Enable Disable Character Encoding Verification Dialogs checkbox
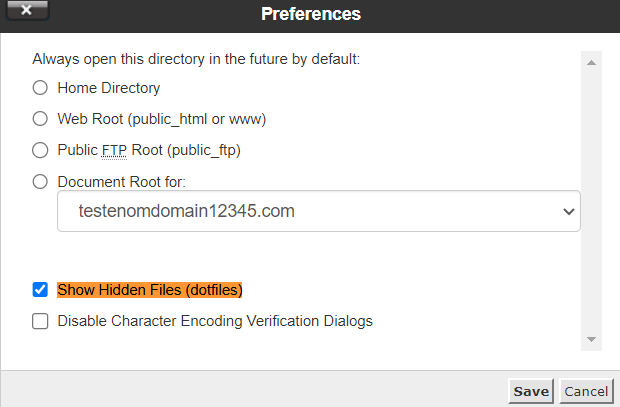 pyautogui.click(x=40, y=322)
